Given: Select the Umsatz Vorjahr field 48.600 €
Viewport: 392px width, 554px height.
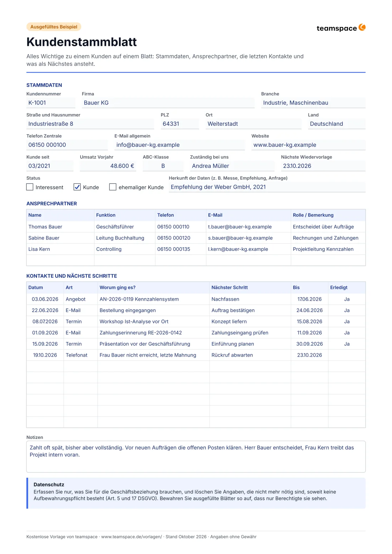Looking at the screenshot, I should tap(108, 166).
